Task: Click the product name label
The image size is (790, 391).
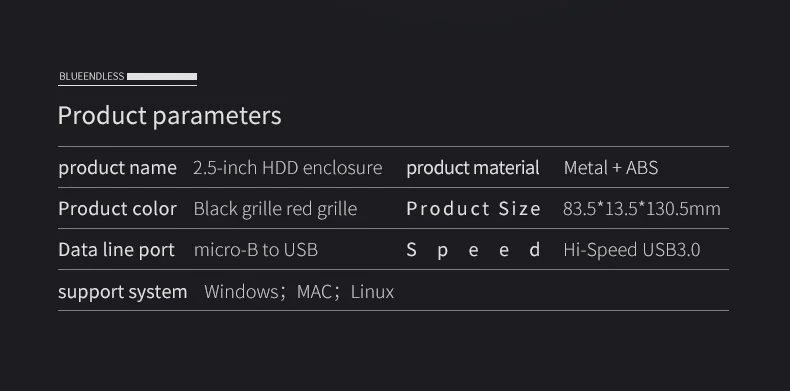Action: coord(117,168)
